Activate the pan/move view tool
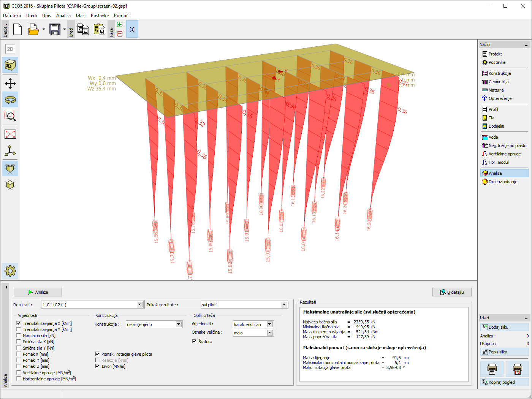The image size is (532, 399). (10, 84)
